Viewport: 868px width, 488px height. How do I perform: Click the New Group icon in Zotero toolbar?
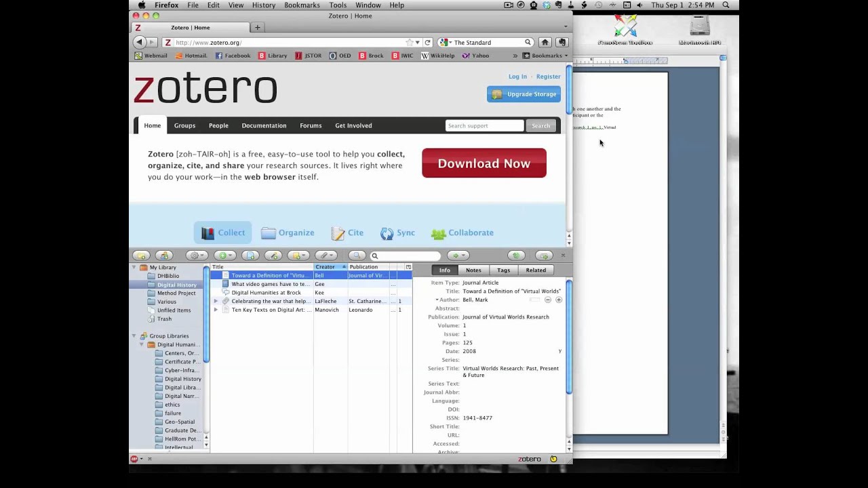point(164,256)
